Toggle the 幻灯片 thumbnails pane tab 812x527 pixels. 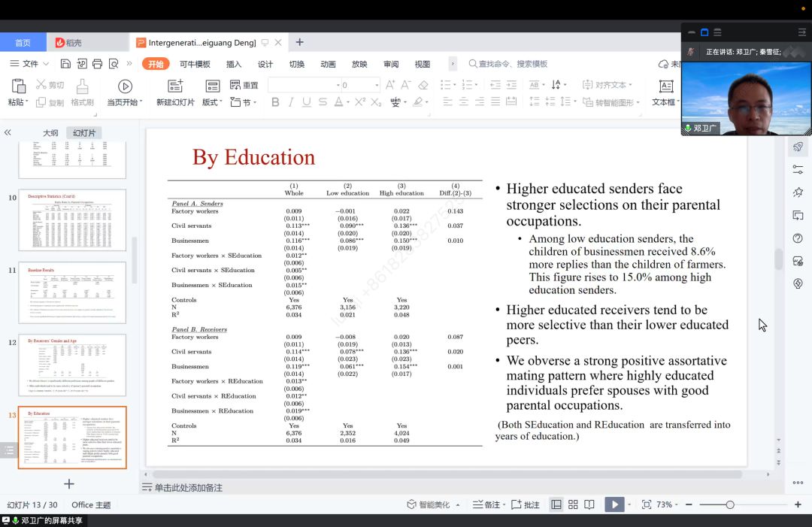click(83, 133)
